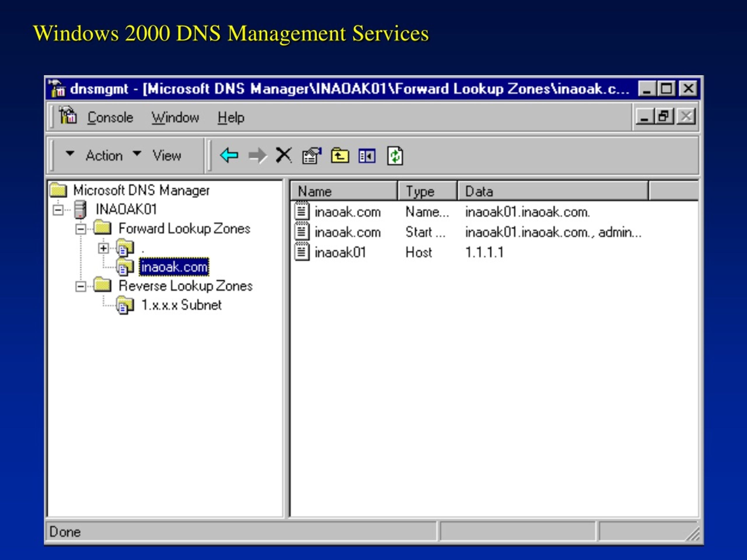Click the window resize grip corner
This screenshot has height=560, width=747.
tap(693, 534)
